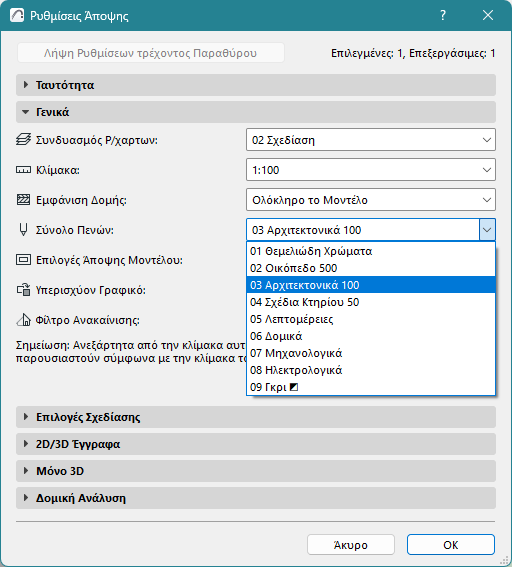Expand the Ταυτότητα section
The height and width of the screenshot is (567, 512).
tap(256, 85)
